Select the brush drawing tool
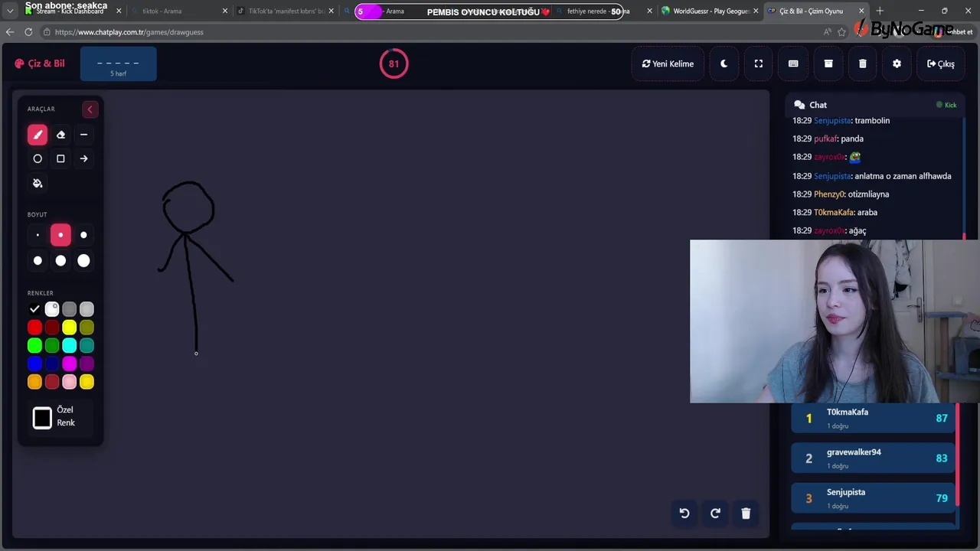980x551 pixels. click(38, 135)
